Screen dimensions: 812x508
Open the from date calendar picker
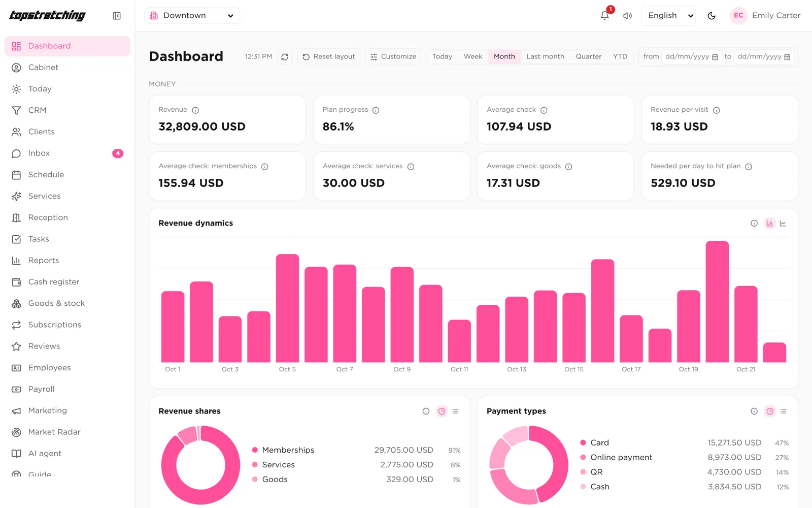click(715, 57)
